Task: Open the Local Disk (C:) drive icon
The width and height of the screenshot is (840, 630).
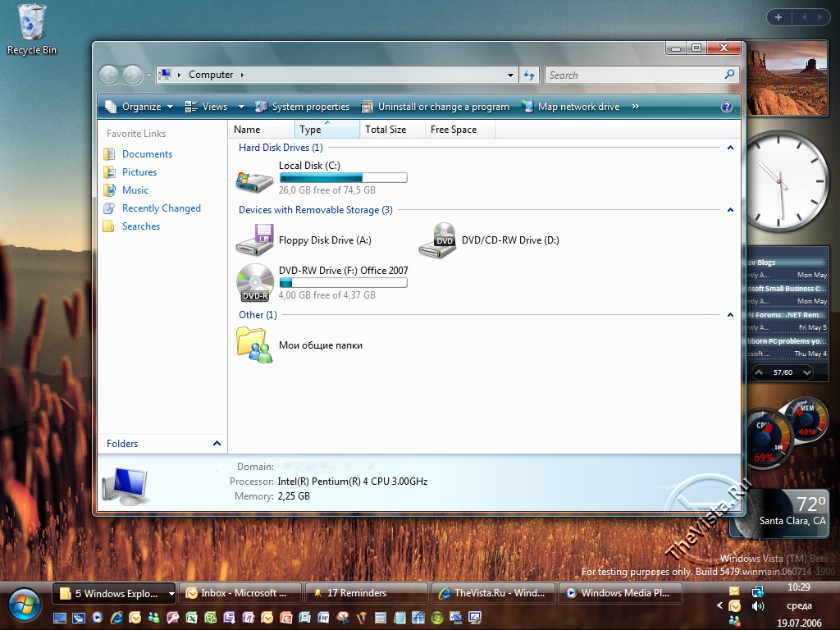Action: pyautogui.click(x=254, y=180)
